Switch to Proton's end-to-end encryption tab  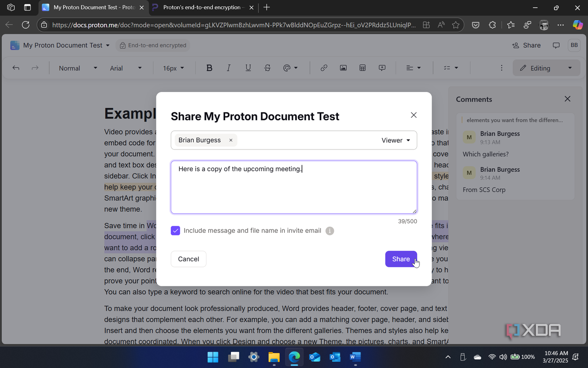click(x=203, y=7)
